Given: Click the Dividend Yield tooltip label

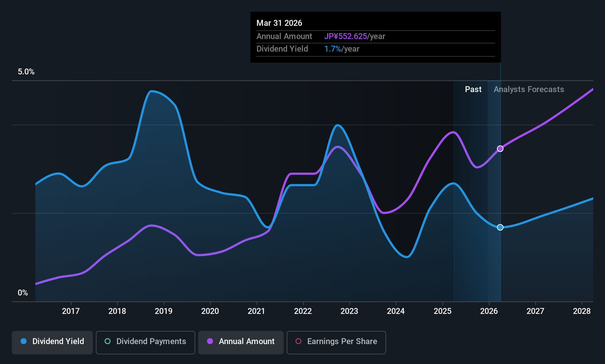Looking at the screenshot, I should 282,49.
